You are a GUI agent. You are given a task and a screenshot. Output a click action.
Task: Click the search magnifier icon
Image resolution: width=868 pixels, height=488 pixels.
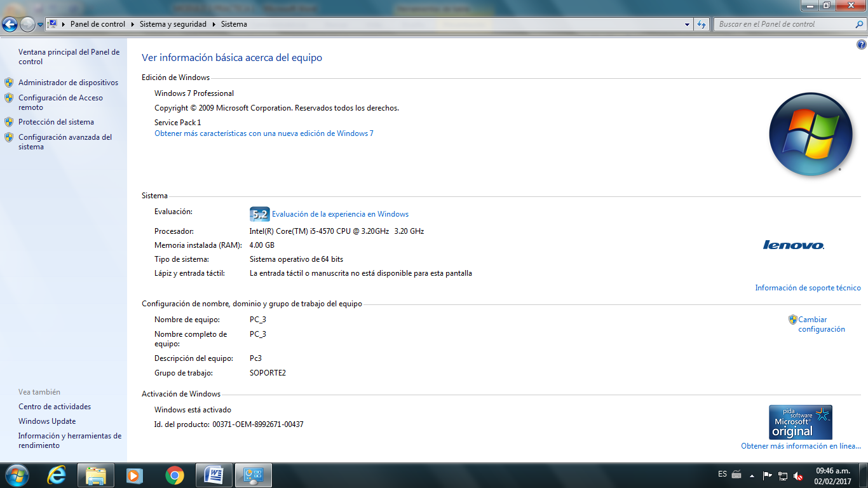tap(860, 24)
